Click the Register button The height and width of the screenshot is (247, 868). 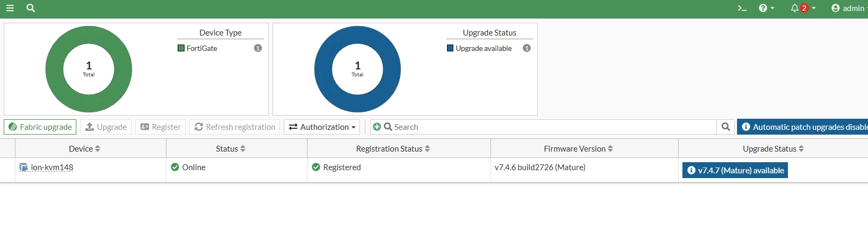click(160, 127)
